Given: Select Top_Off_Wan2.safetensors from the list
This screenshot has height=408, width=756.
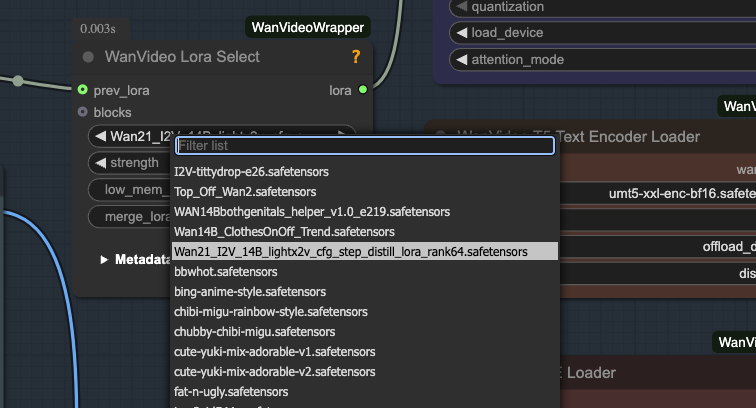Looking at the screenshot, I should 365,192.
